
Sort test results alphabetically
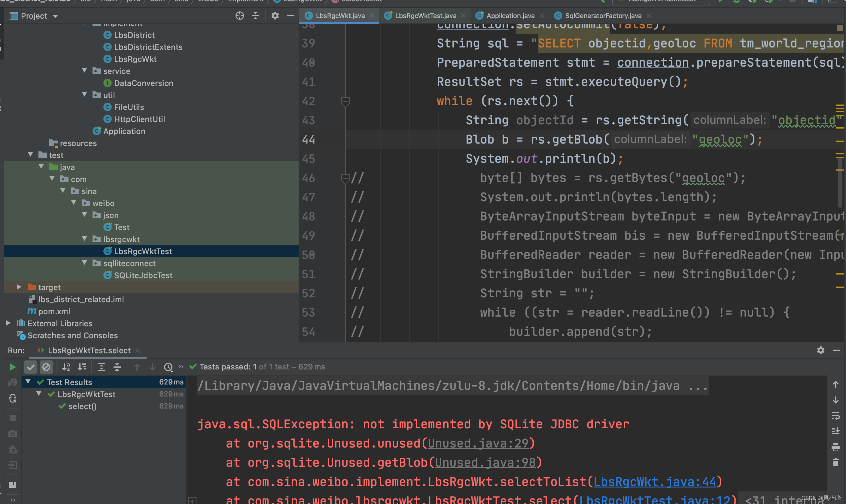click(66, 367)
